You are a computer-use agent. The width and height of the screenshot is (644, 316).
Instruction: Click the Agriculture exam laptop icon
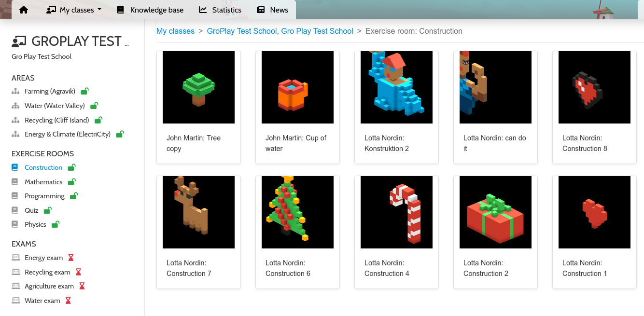click(15, 286)
